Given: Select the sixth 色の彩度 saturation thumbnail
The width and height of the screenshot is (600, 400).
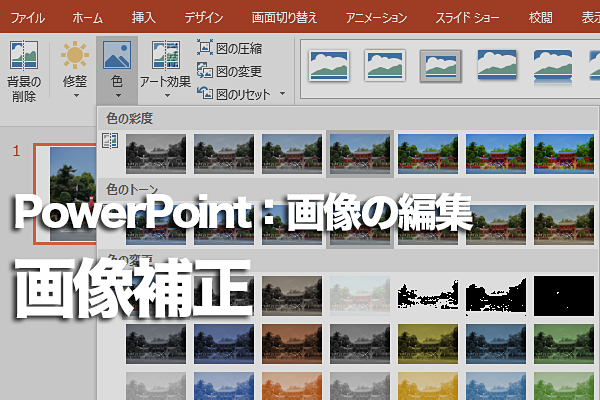Looking at the screenshot, I should (496, 154).
